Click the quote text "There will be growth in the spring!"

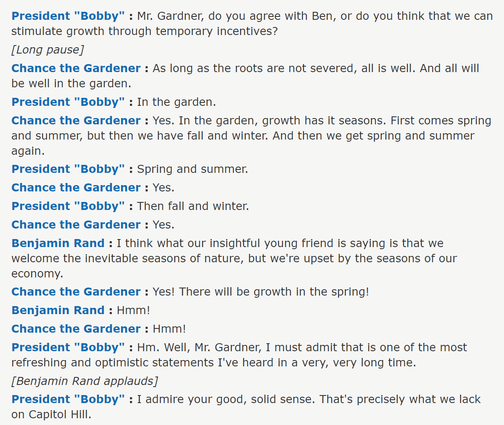click(274, 291)
